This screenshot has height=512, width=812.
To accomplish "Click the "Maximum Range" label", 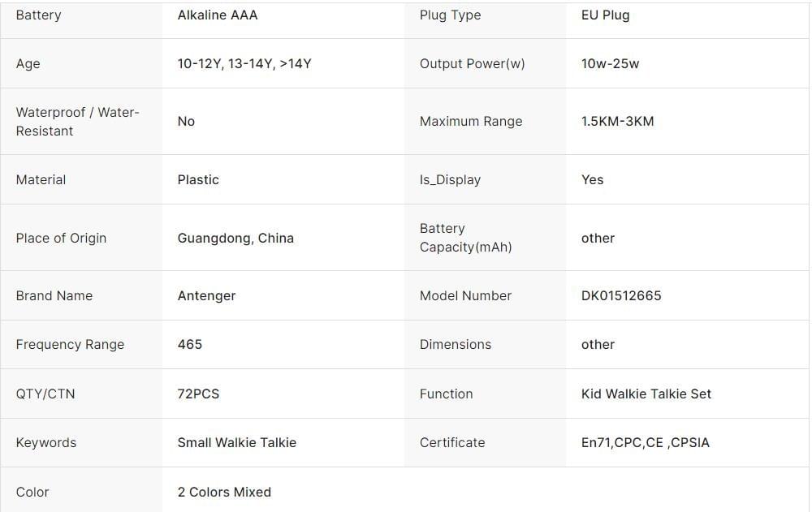I will click(x=471, y=122).
